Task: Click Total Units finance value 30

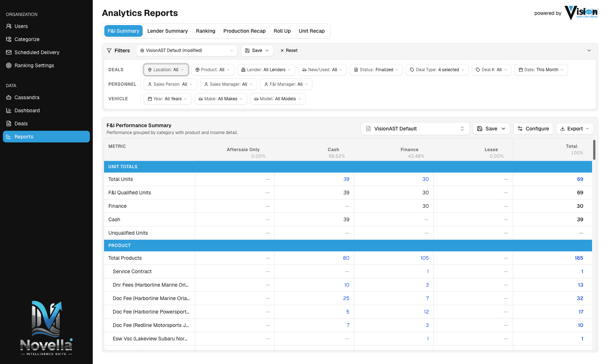Action: click(x=426, y=179)
